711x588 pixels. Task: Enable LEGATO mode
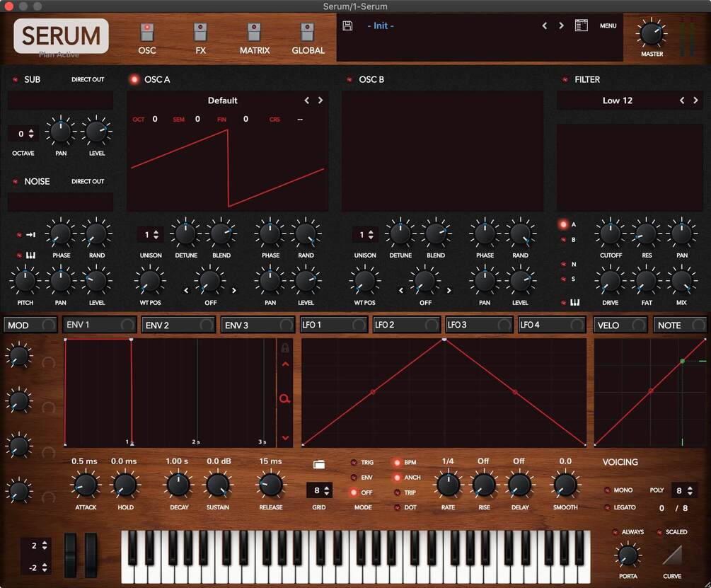pos(607,507)
